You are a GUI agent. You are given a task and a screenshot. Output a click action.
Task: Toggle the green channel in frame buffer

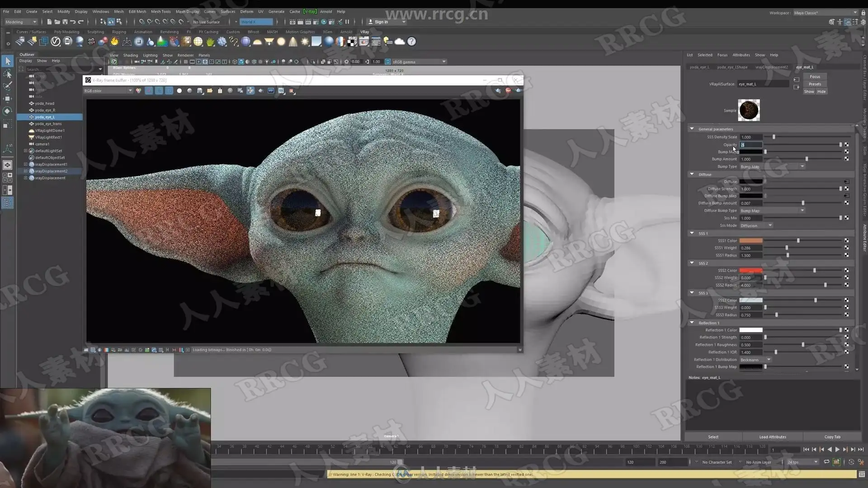(x=159, y=91)
